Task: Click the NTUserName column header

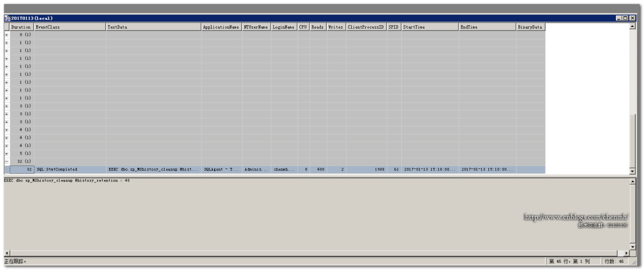Action: 256,27
